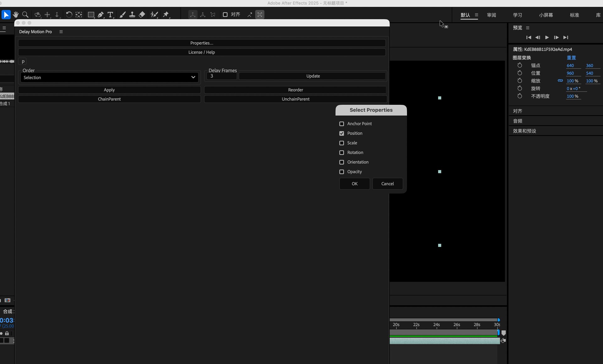Click the ChainParent button

point(109,99)
